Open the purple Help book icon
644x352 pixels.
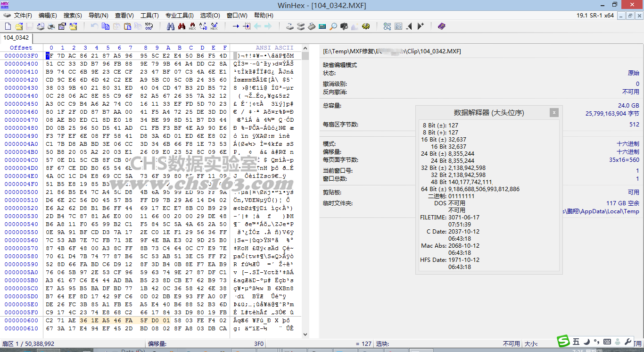tap(441, 26)
